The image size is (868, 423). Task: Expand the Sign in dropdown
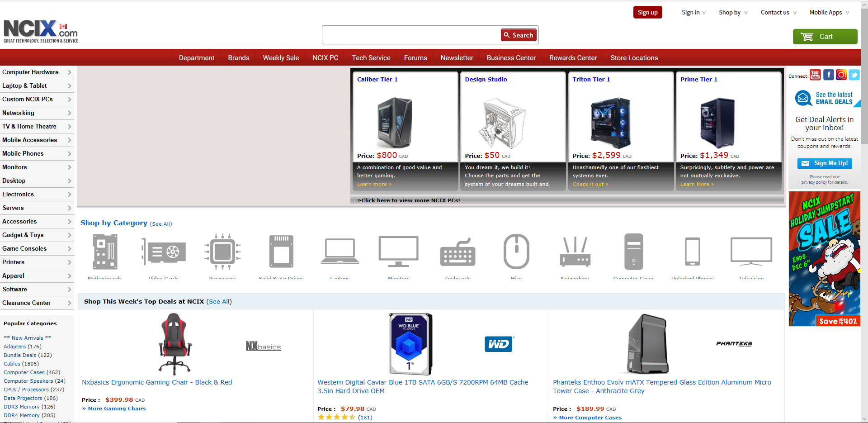coord(693,12)
